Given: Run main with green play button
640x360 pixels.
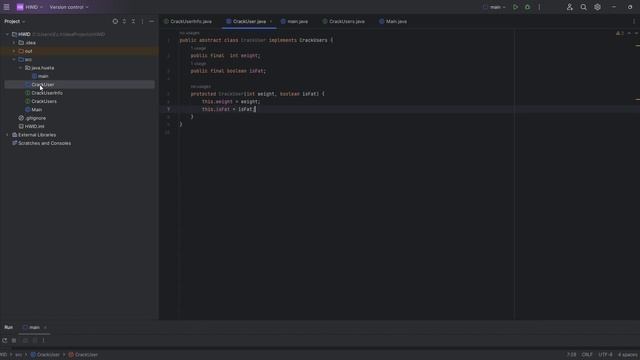Looking at the screenshot, I should (x=516, y=7).
